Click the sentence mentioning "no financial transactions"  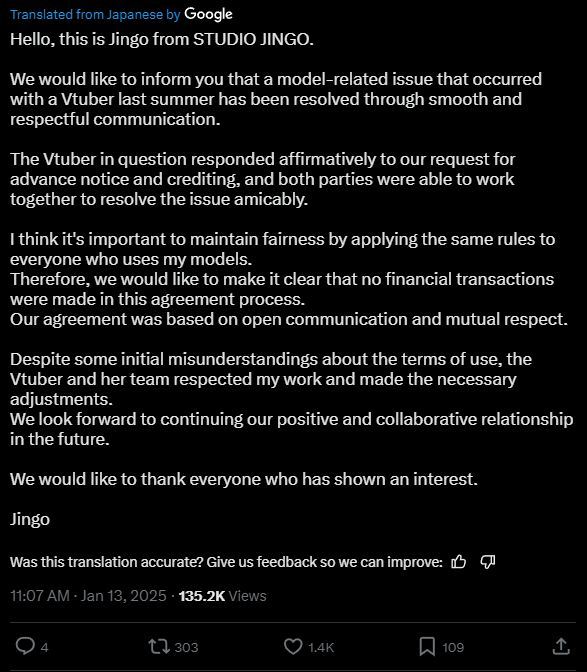point(282,289)
